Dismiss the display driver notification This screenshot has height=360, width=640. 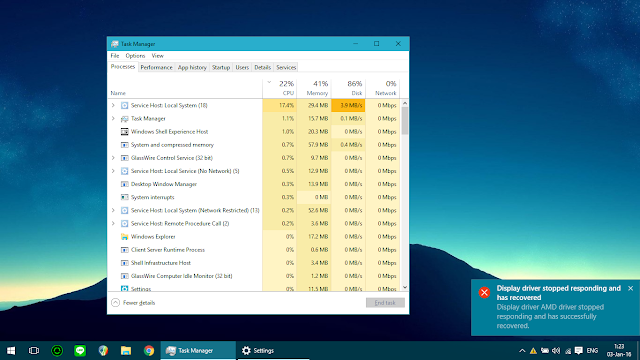pos(630,288)
